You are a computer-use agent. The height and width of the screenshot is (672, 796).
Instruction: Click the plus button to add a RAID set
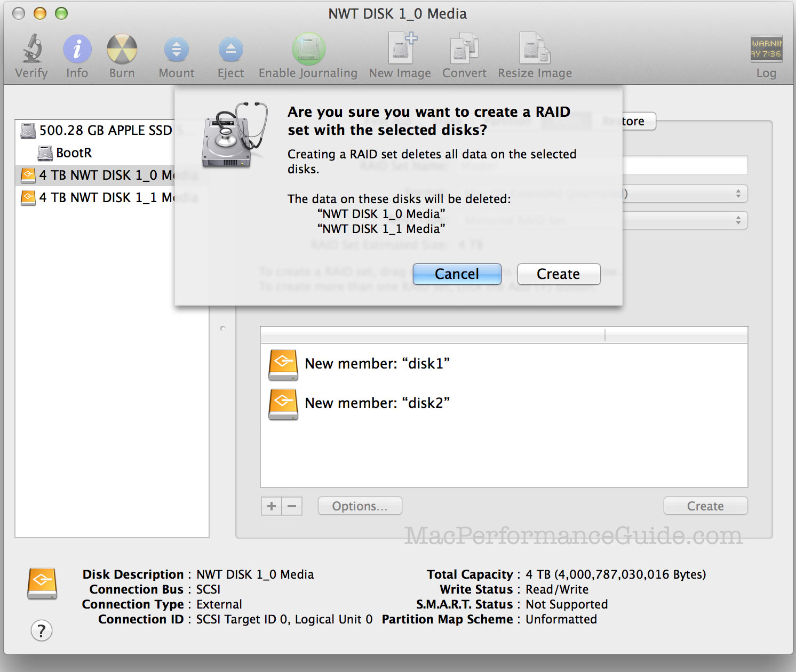272,506
